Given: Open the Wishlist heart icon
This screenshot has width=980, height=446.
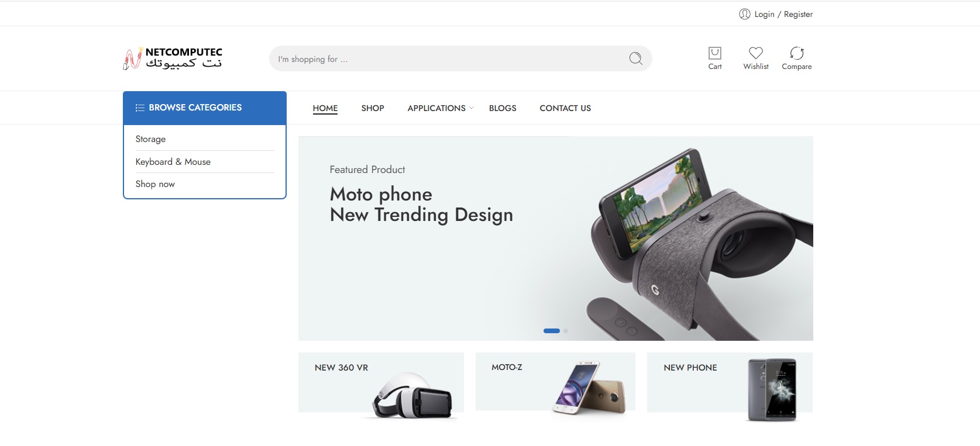Looking at the screenshot, I should coord(755,53).
